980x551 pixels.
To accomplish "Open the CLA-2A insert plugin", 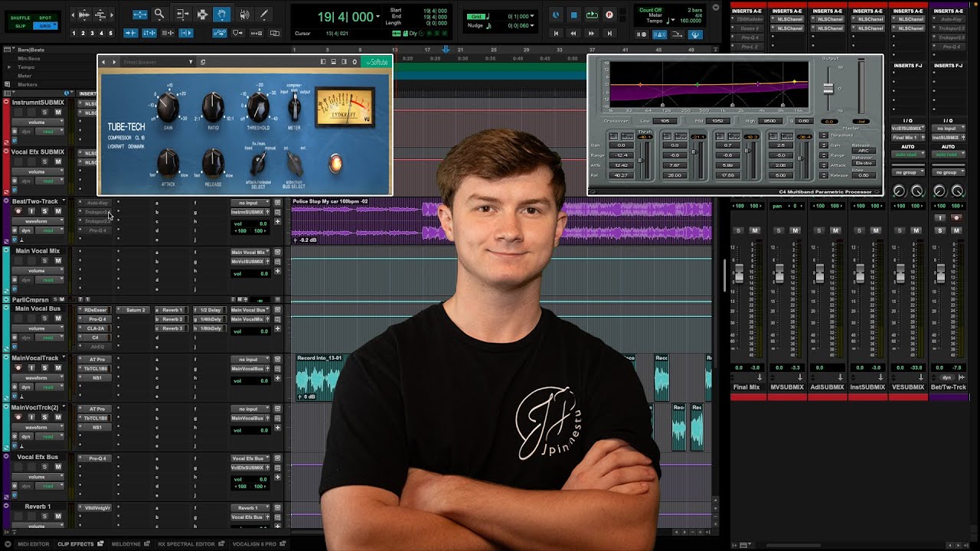I will (x=95, y=328).
